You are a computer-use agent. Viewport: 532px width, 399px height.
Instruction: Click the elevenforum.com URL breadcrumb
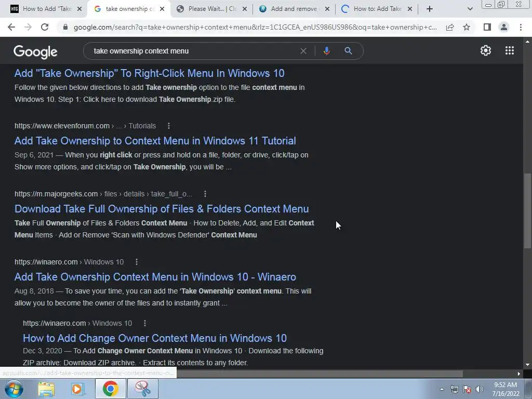point(85,126)
